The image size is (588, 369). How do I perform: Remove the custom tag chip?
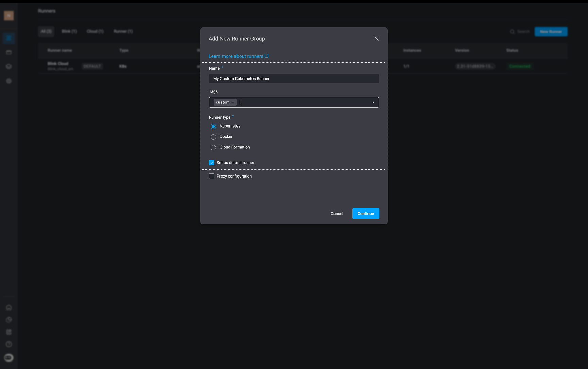(233, 102)
